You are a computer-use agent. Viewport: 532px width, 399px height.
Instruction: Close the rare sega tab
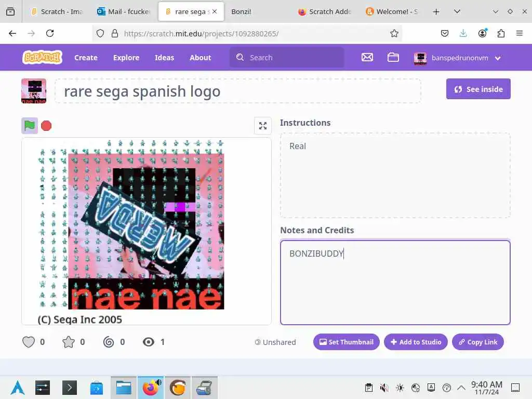(x=215, y=11)
